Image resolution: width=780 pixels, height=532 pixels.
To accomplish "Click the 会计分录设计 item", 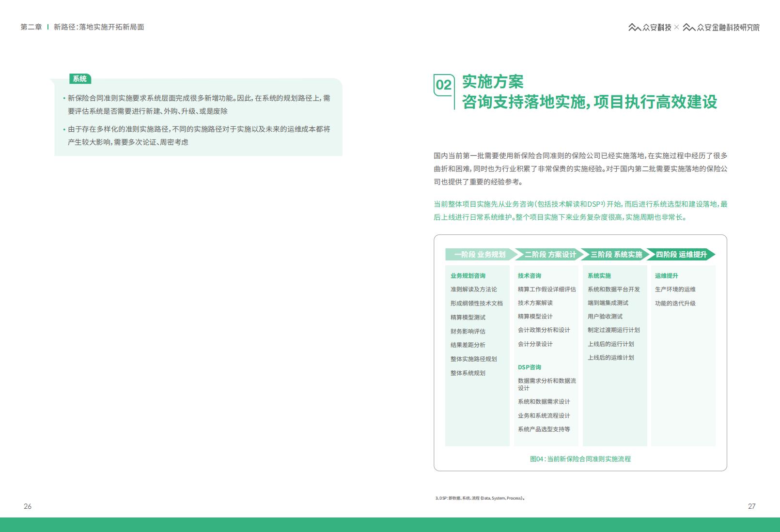I will click(x=535, y=344).
